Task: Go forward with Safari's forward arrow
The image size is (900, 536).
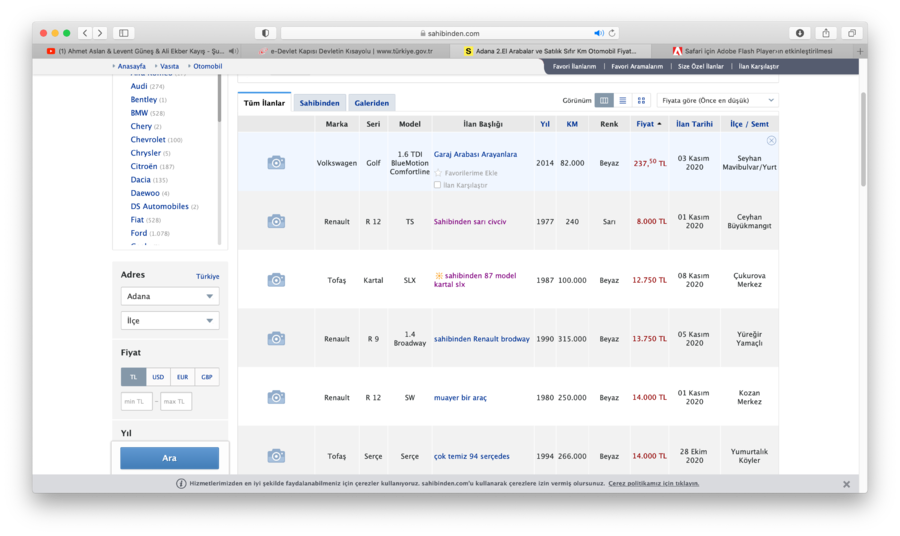Action: (100, 33)
